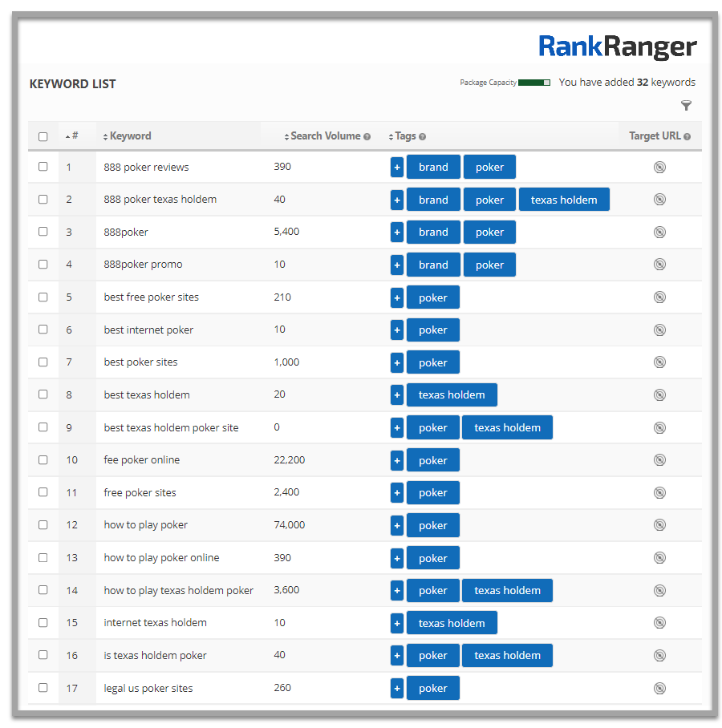Image resolution: width=722 pixels, height=728 pixels.
Task: Click 'You have added 32 keywords' text
Action: tap(627, 82)
